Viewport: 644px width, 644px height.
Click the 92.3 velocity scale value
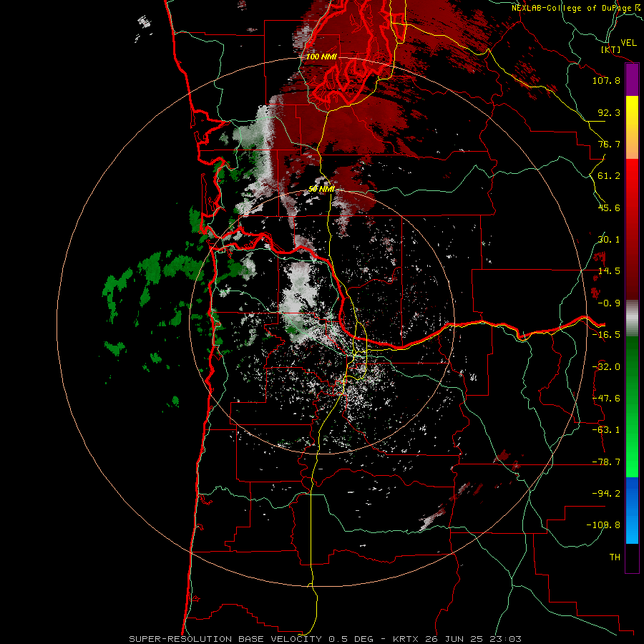(609, 112)
